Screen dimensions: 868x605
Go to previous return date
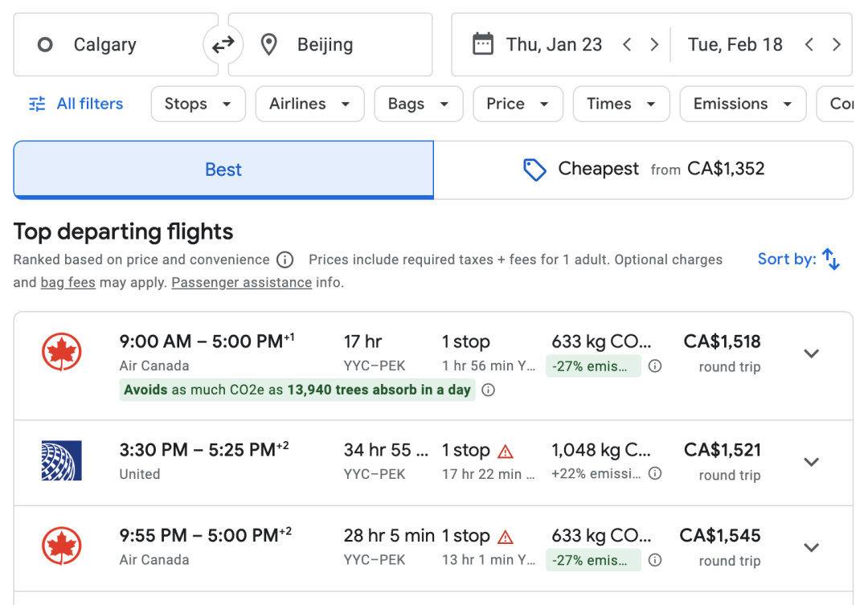tap(809, 45)
